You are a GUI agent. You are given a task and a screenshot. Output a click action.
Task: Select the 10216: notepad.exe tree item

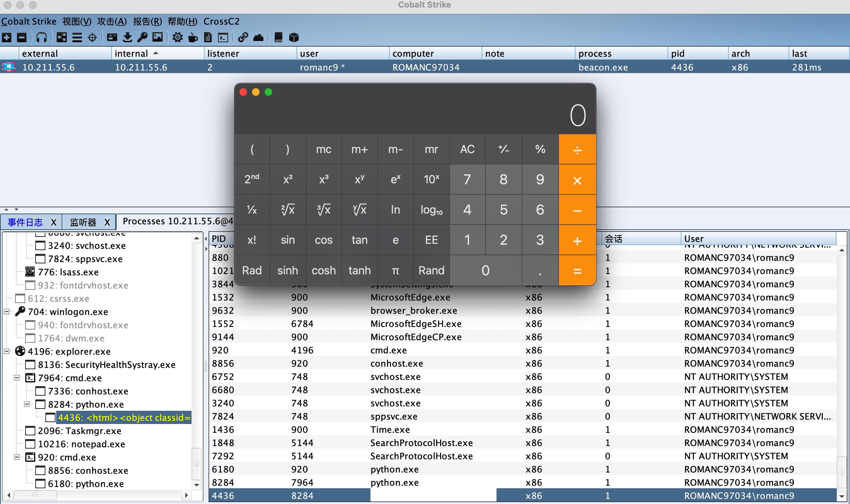82,444
